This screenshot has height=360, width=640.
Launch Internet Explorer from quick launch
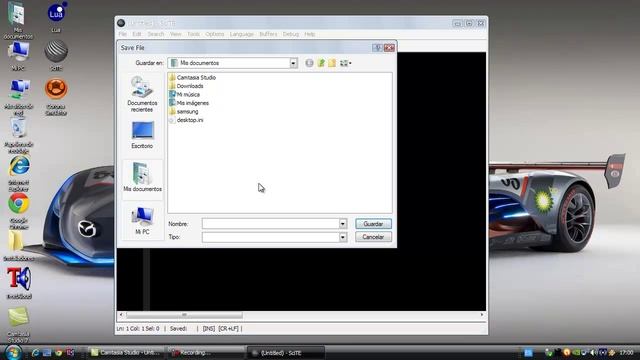36,353
